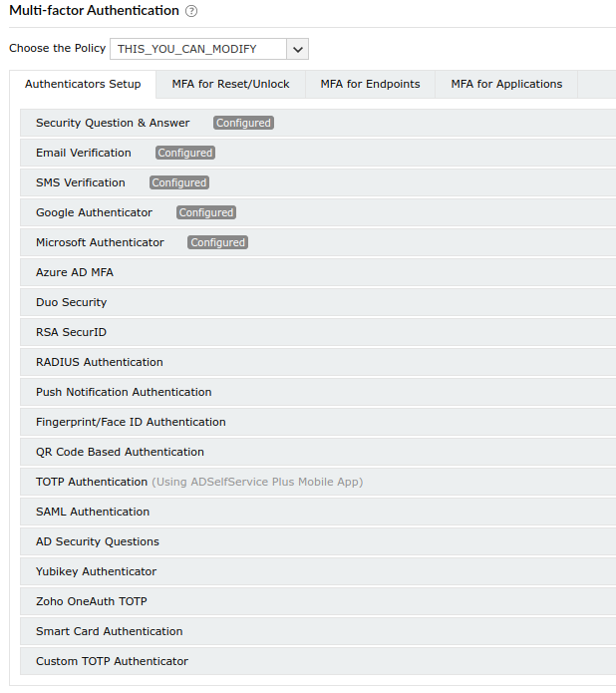Switch to MFA for Reset/Unlock tab
This screenshot has width=616, height=693.
click(x=230, y=84)
